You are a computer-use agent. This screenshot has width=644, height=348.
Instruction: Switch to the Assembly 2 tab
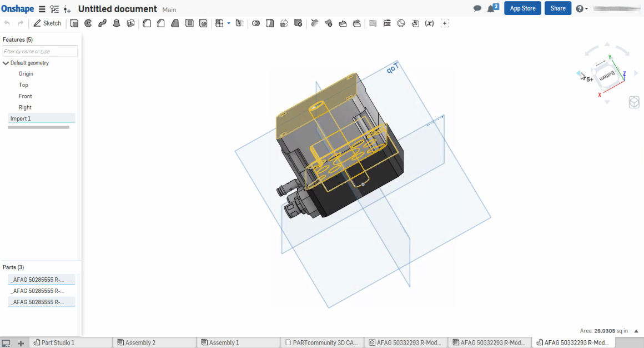(x=140, y=342)
